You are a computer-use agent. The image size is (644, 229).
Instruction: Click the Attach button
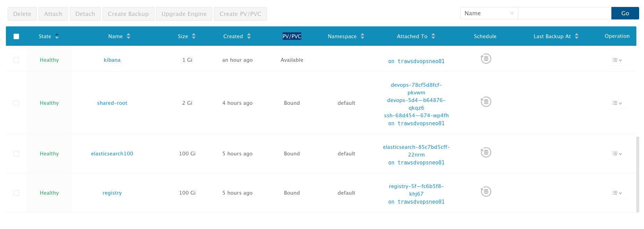pyautogui.click(x=53, y=14)
